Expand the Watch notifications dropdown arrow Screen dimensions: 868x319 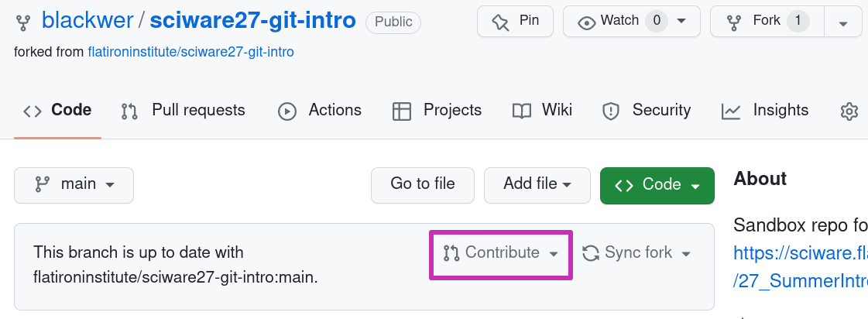pyautogui.click(x=681, y=22)
